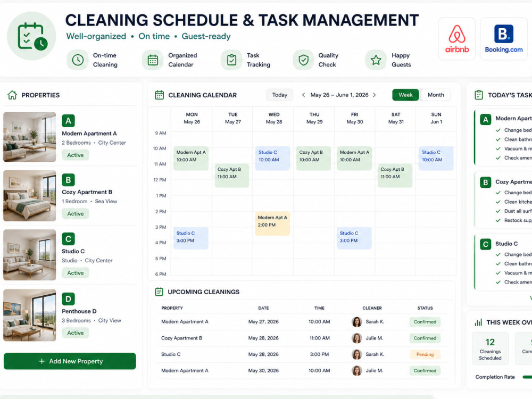The image size is (532, 399).
Task: Open Friday Studio C 3:00 PM event
Action: point(354,238)
